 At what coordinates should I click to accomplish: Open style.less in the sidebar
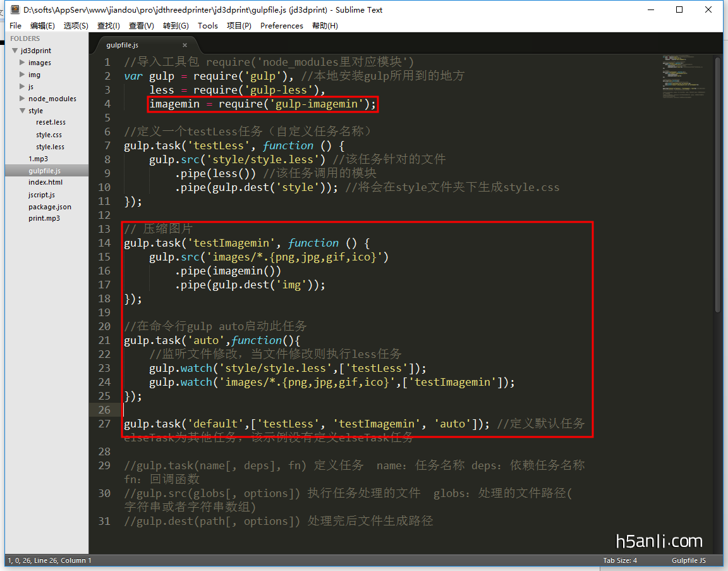pos(50,147)
